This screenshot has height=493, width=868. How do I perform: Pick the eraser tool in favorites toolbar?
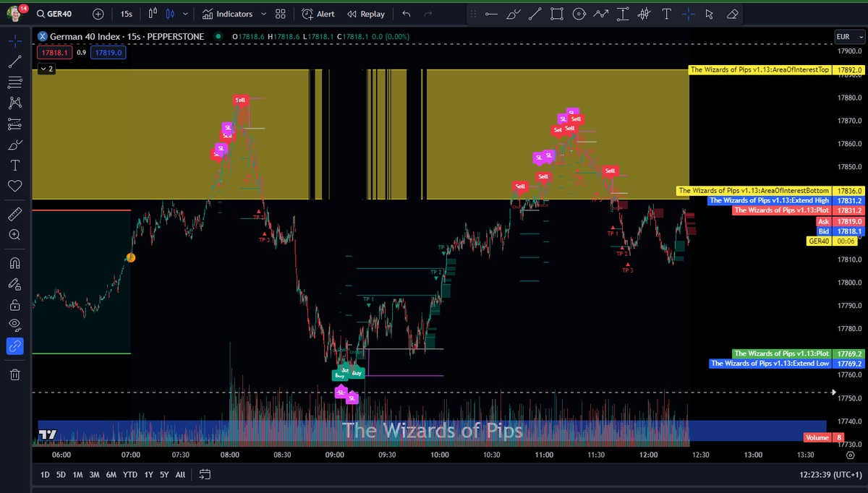click(x=731, y=14)
